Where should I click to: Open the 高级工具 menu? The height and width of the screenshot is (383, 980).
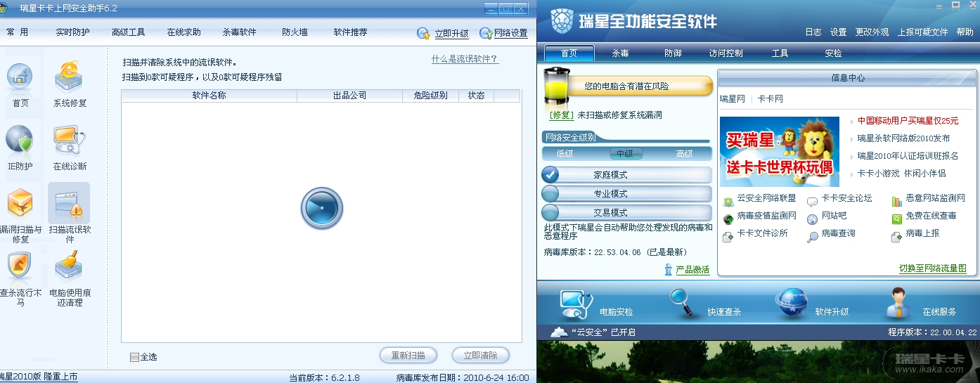pyautogui.click(x=129, y=32)
